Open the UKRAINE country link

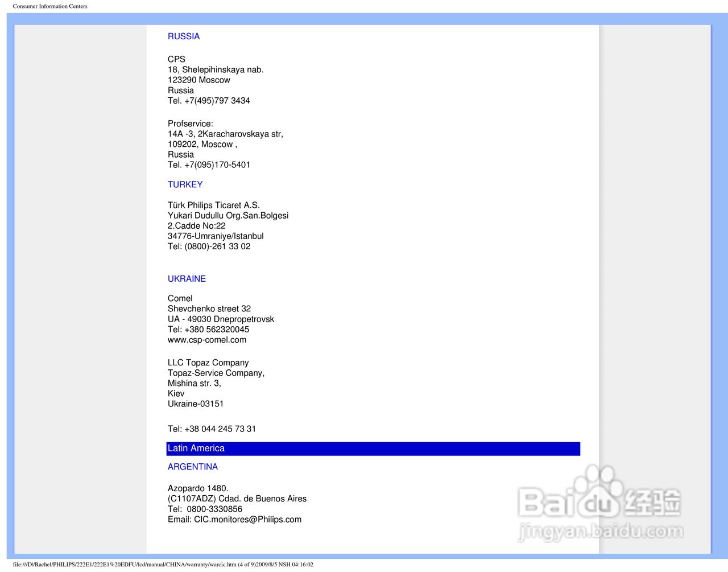point(187,279)
